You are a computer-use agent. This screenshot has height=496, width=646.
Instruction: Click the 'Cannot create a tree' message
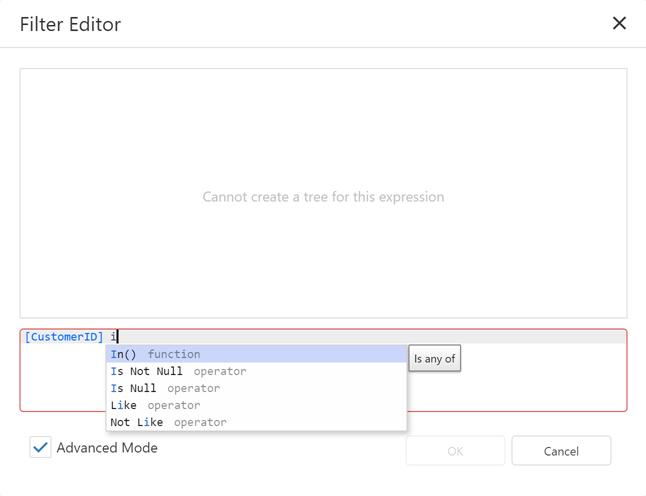pos(323,197)
